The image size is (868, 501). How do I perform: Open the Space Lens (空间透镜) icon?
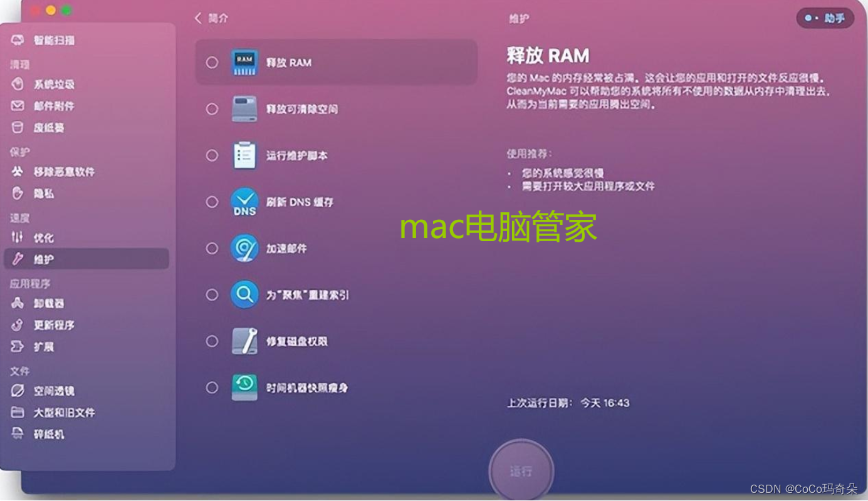[18, 391]
